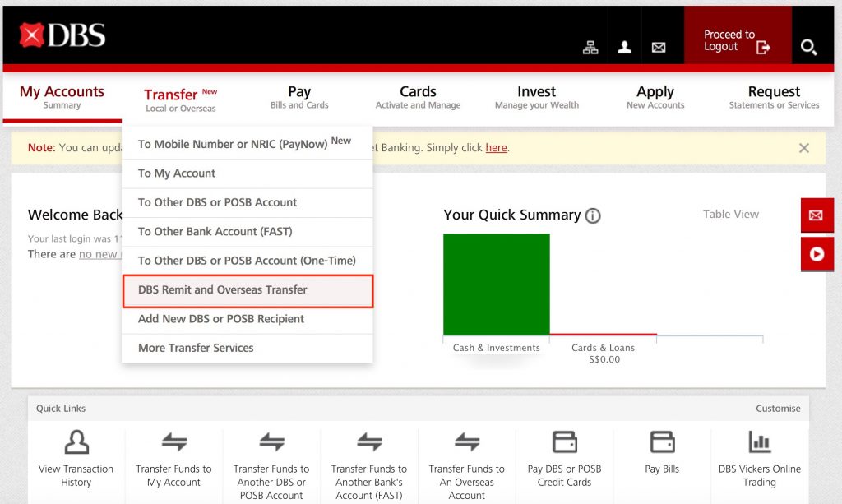
Task: Open Pay DBS or POSB Credit Cards
Action: [564, 459]
